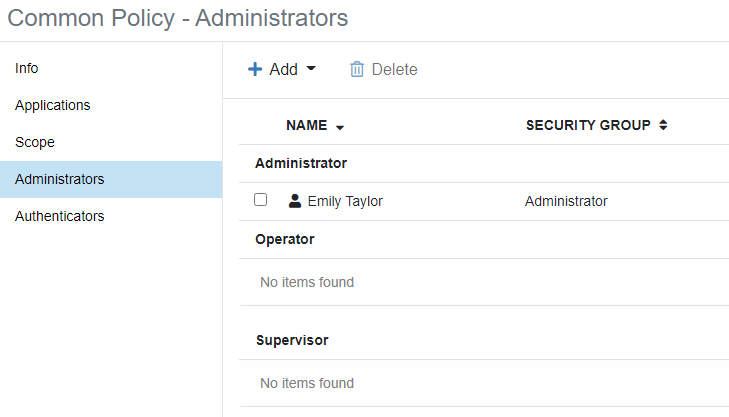Go to the Applications section
The image size is (729, 417).
coord(53,105)
